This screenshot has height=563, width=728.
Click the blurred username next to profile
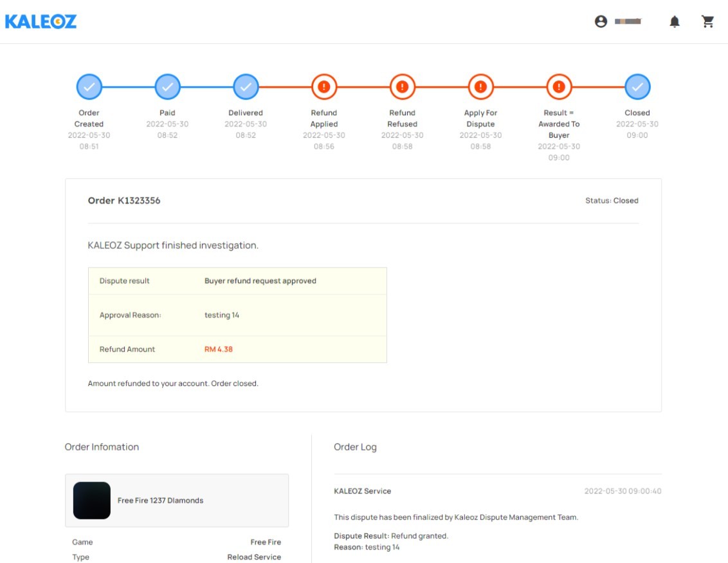point(628,21)
